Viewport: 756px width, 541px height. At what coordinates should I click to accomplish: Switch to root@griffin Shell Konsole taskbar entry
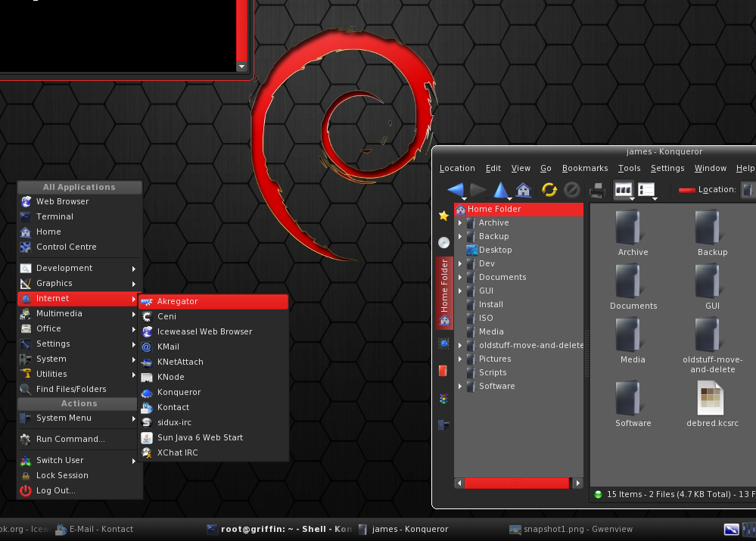280,529
